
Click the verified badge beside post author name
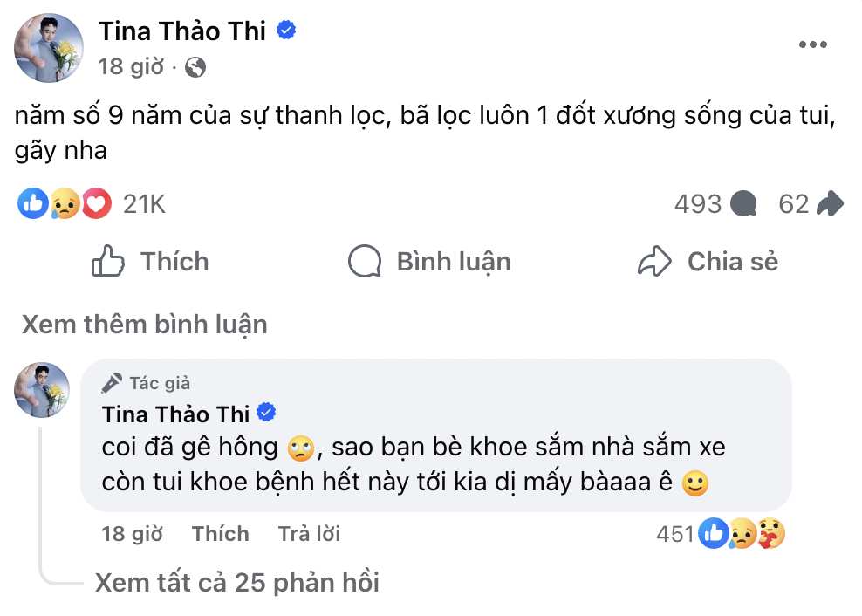tap(286, 31)
